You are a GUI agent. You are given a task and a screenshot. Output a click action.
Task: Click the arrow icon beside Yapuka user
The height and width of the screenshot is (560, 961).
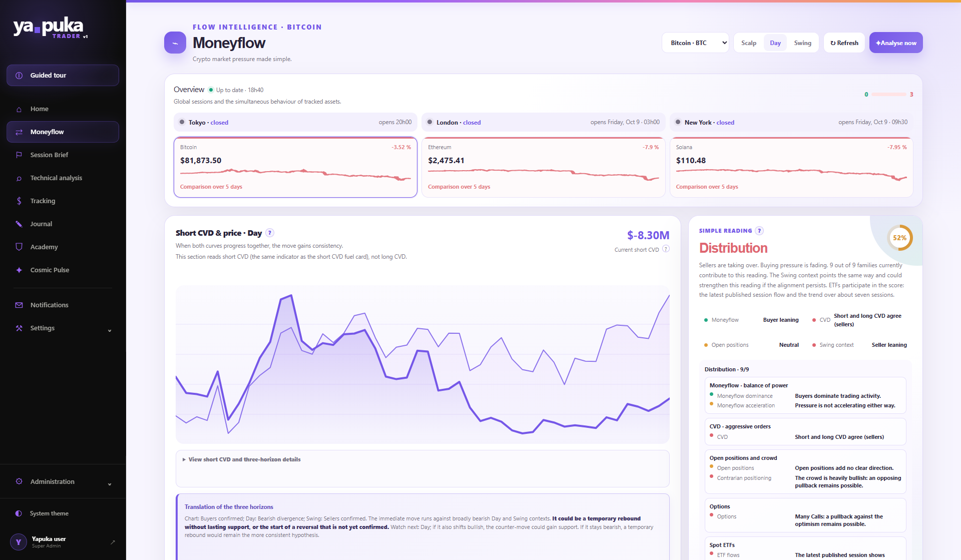click(113, 542)
